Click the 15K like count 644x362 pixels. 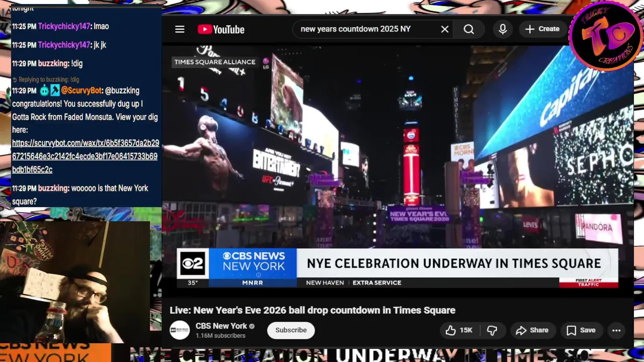pyautogui.click(x=466, y=330)
